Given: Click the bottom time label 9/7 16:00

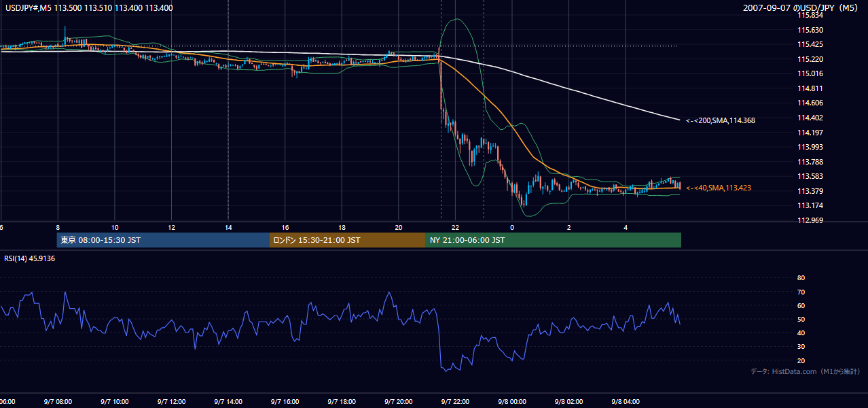Looking at the screenshot, I should [x=285, y=401].
